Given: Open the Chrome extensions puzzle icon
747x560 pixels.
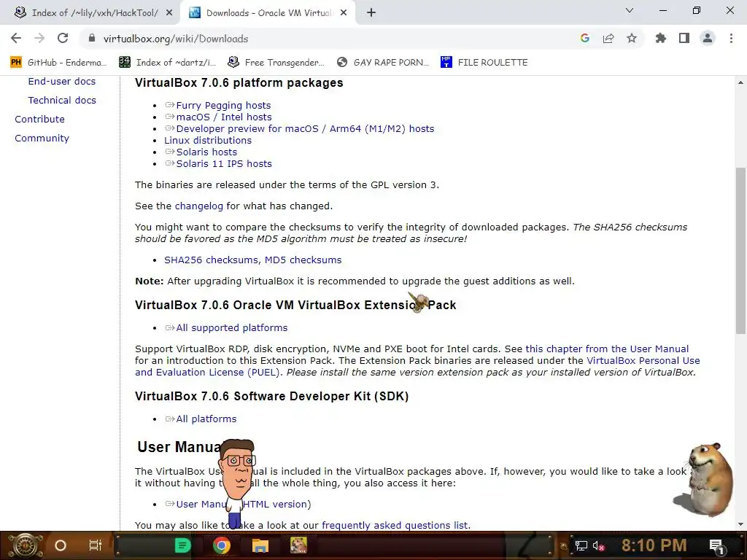Looking at the screenshot, I should click(660, 38).
